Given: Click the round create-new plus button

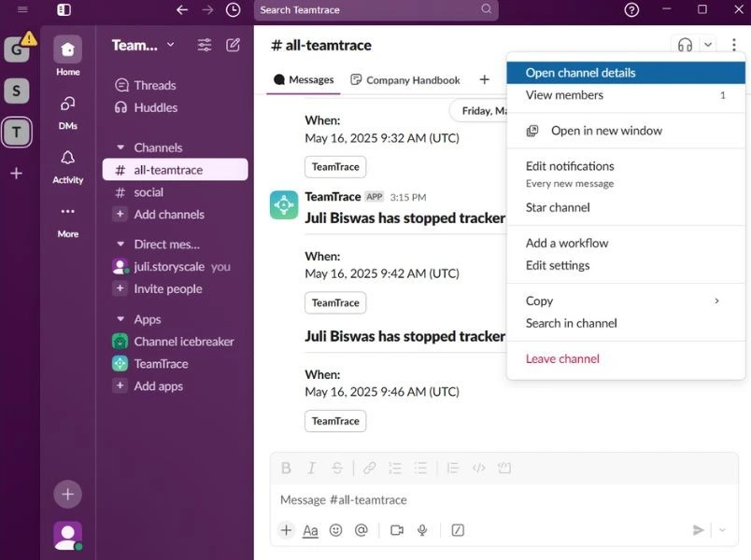Looking at the screenshot, I should point(67,494).
